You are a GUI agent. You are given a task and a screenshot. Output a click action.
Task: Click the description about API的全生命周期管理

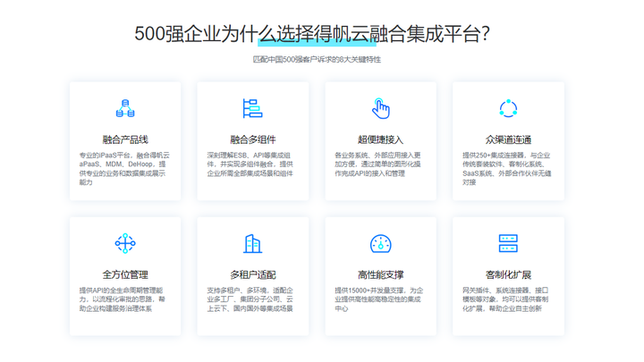pos(123,299)
